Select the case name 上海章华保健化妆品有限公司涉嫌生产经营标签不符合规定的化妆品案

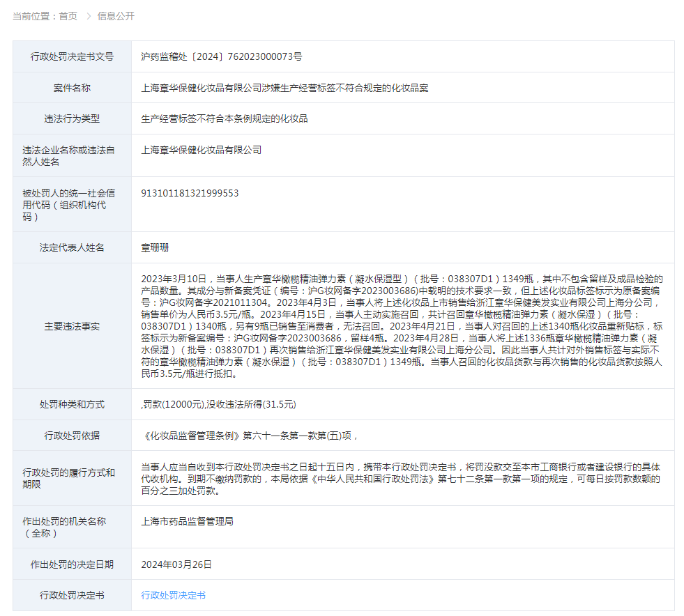point(284,88)
